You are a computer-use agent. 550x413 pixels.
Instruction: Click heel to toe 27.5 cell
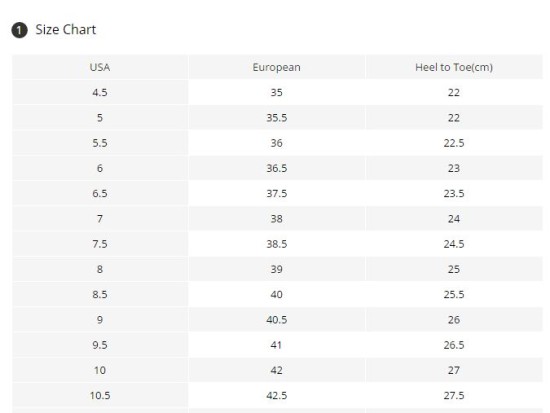pyautogui.click(x=454, y=395)
